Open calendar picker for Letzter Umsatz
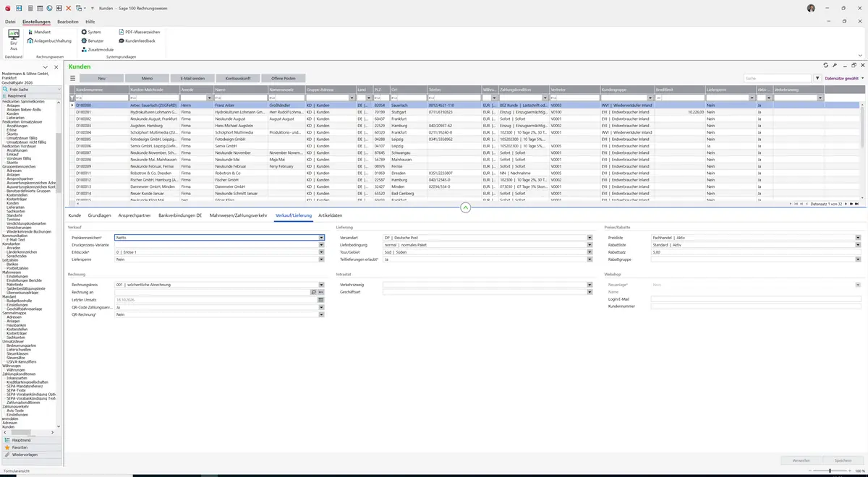 (x=321, y=300)
